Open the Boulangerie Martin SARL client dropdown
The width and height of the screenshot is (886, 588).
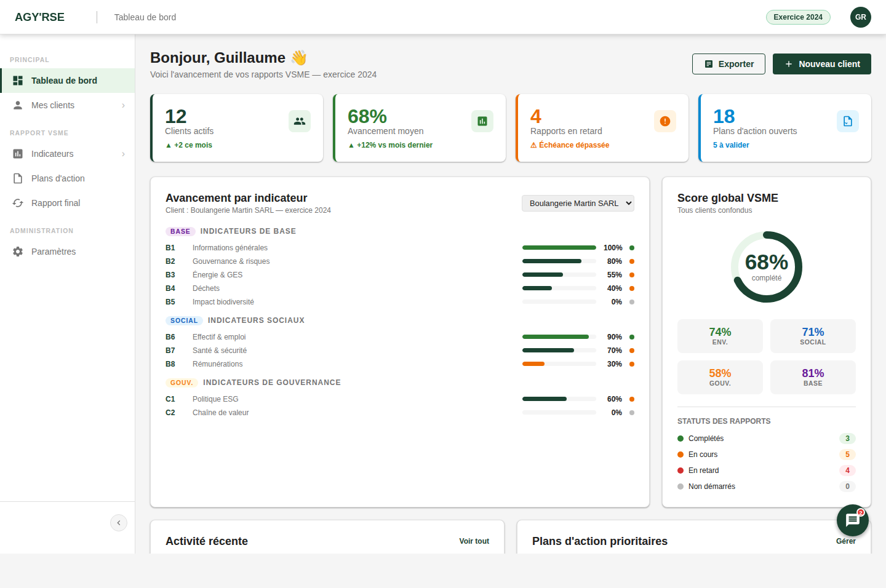click(x=578, y=203)
